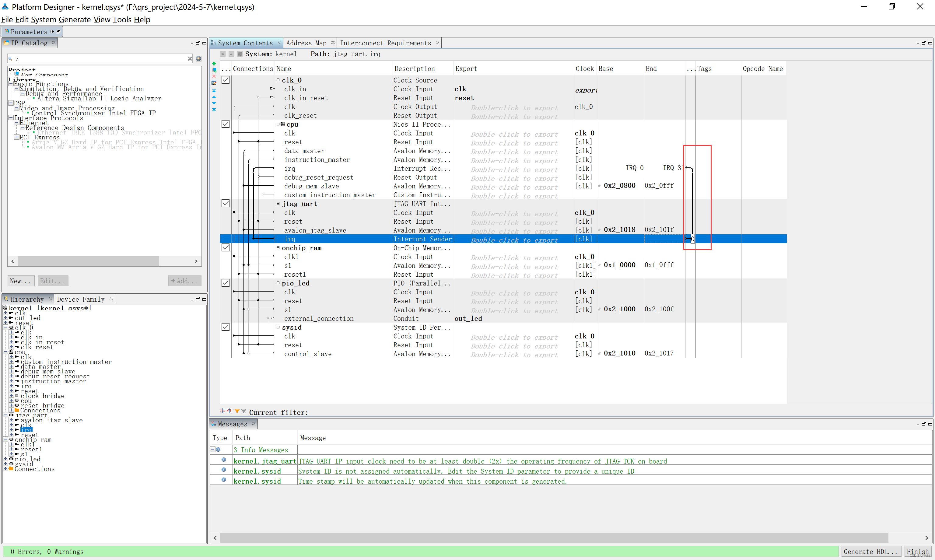Click the New... button in IP Catalog
Screen dimensions: 935x560
click(21, 281)
